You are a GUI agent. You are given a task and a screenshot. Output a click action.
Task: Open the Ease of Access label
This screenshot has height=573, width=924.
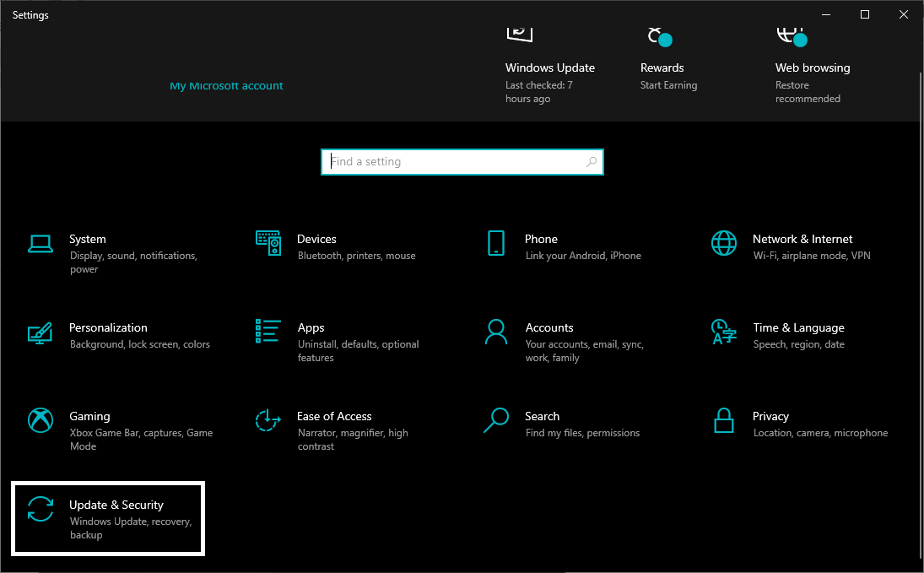[x=334, y=416]
